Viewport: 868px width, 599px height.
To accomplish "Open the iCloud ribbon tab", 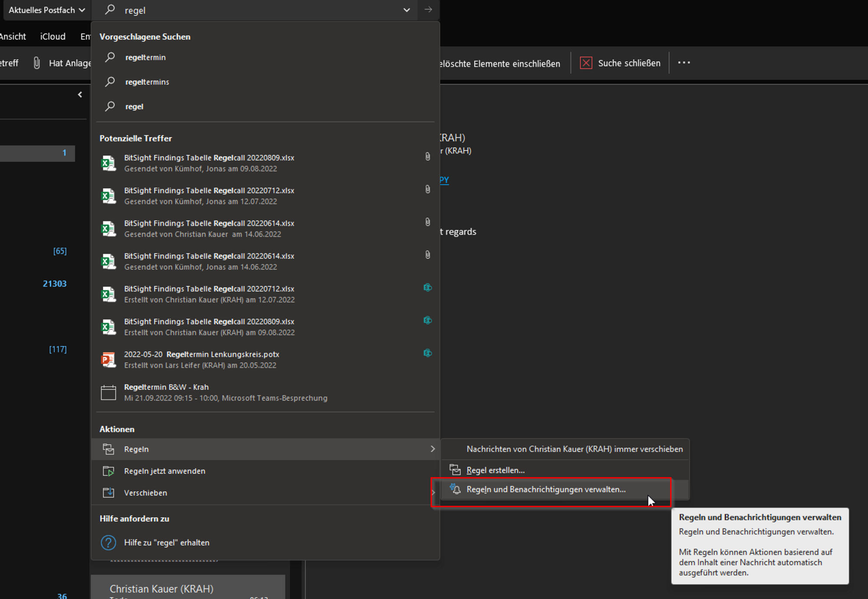I will click(x=53, y=36).
